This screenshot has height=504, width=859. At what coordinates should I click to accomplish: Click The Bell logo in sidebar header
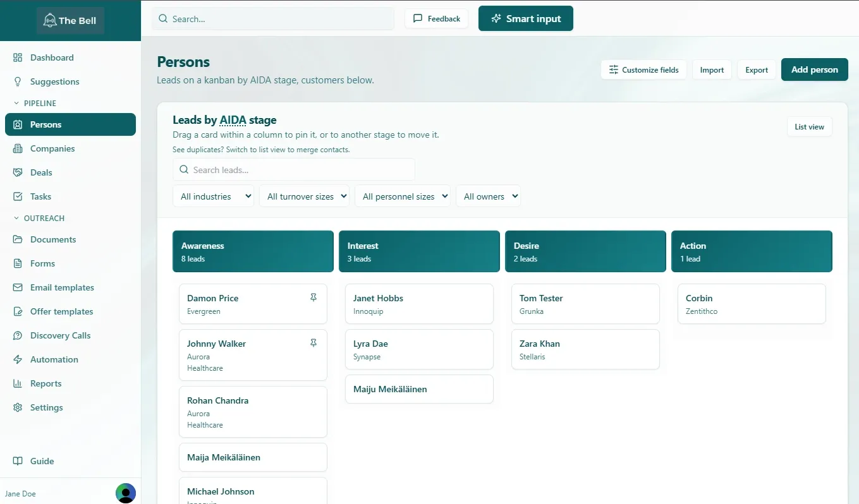[x=70, y=20]
